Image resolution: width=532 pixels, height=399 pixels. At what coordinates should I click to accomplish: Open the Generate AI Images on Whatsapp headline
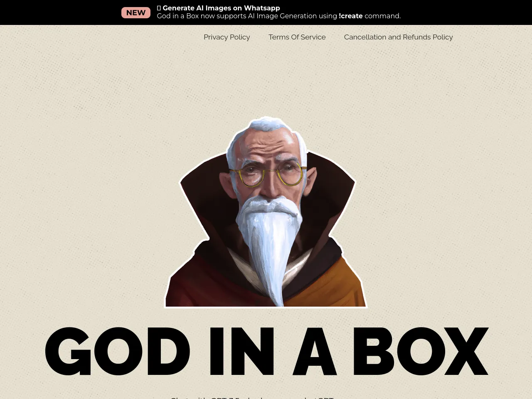click(221, 8)
